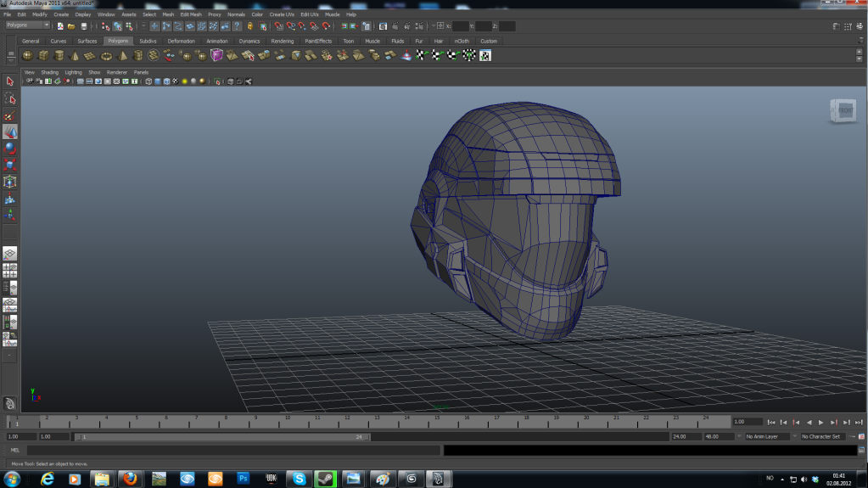Create a polygon torus from the shelf
This screenshot has height=488, width=868.
pos(106,55)
